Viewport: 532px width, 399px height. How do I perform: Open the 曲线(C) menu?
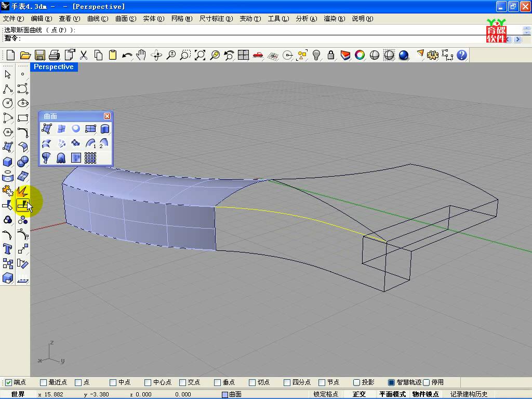(x=98, y=19)
